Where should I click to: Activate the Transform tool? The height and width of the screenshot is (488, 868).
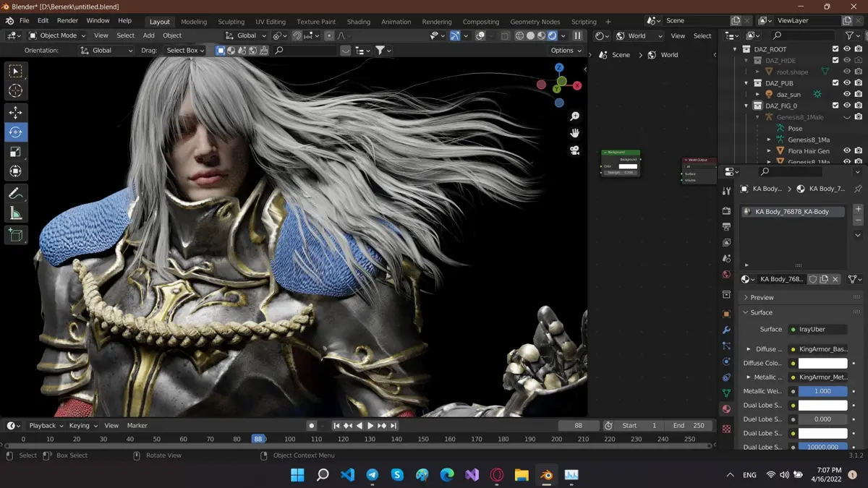pos(15,171)
